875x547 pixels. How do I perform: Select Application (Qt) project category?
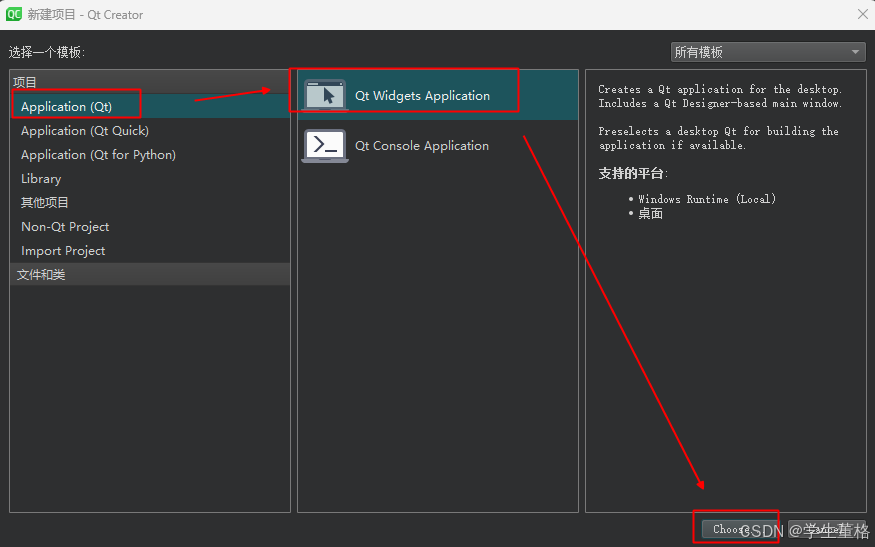pyautogui.click(x=150, y=106)
